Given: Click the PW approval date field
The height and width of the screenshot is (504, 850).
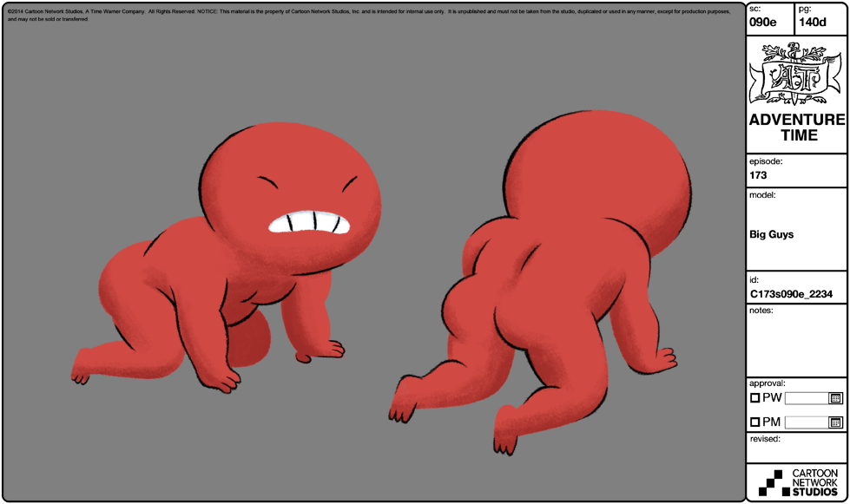Looking at the screenshot, I should coord(807,398).
